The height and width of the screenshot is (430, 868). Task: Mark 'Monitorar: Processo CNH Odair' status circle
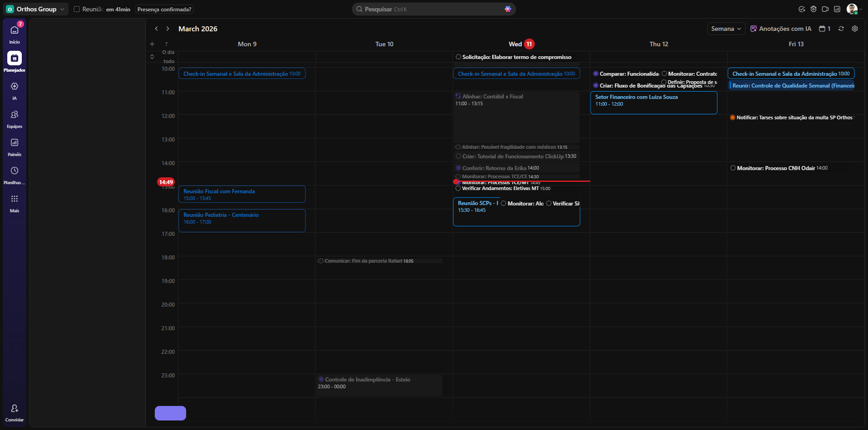pyautogui.click(x=733, y=168)
